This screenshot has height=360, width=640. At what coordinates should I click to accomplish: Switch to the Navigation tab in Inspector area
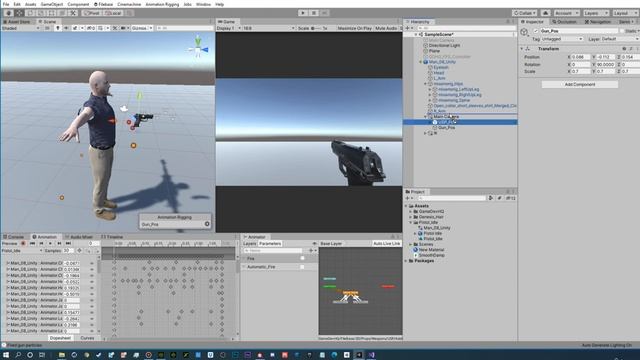[598, 22]
